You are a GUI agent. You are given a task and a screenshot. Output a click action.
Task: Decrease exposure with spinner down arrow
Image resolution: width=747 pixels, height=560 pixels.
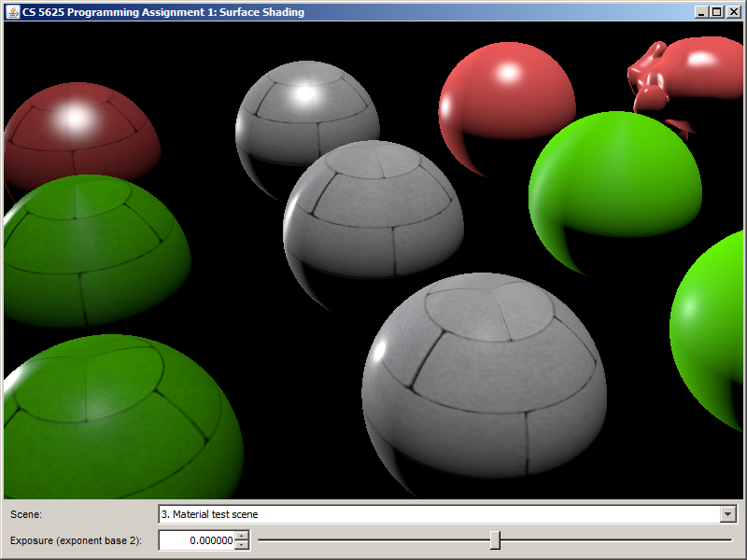point(242,545)
